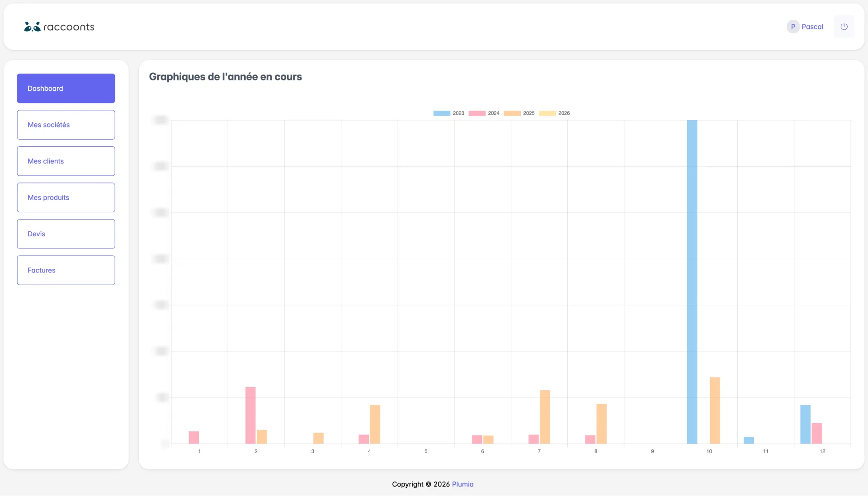Click the Pascal username text
This screenshot has width=868, height=496.
pyautogui.click(x=812, y=27)
